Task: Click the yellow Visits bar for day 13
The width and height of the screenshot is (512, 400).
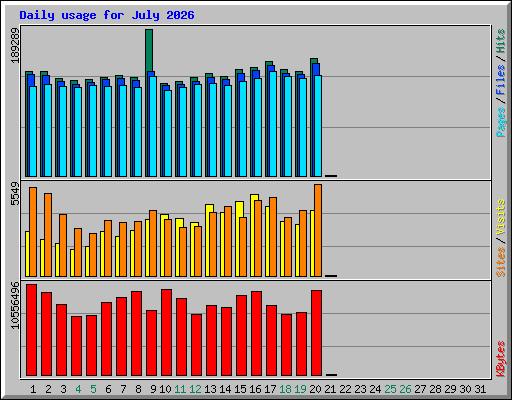Action: coord(209,208)
